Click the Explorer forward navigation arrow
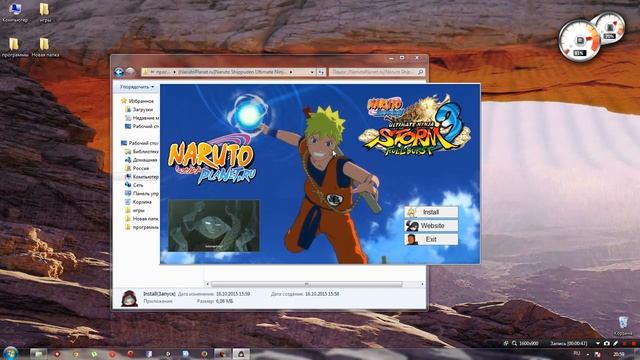The width and height of the screenshot is (640, 360). [130, 72]
